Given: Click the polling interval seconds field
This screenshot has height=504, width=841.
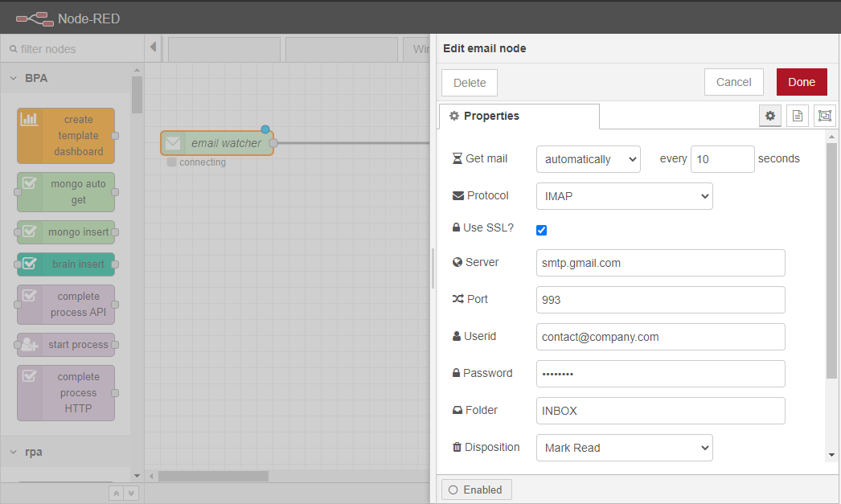Looking at the screenshot, I should [723, 159].
